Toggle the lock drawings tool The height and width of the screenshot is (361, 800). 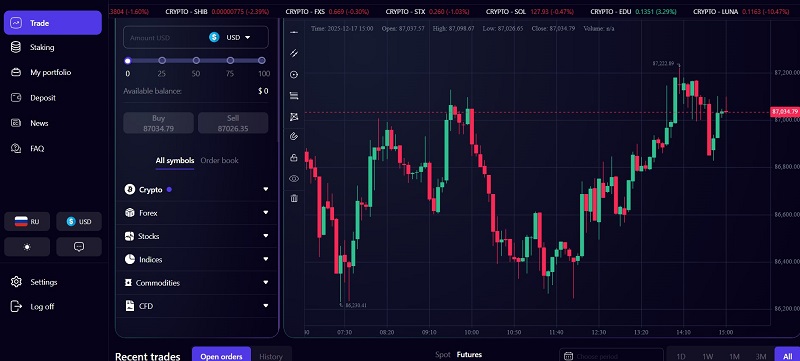point(294,158)
